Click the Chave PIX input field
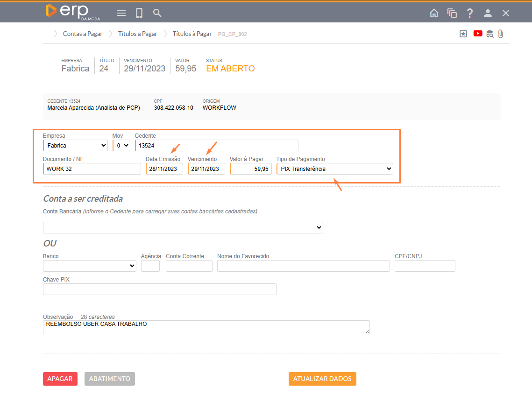532x416 pixels. (x=159, y=289)
